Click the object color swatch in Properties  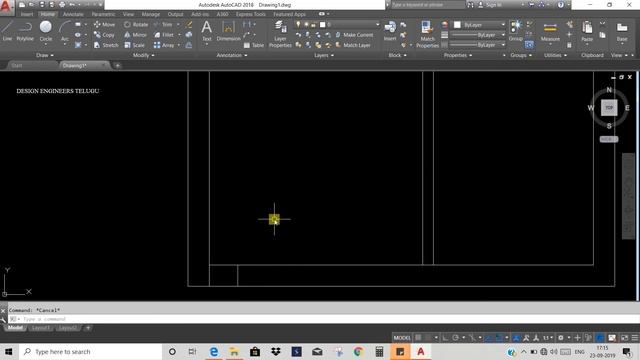[457, 25]
